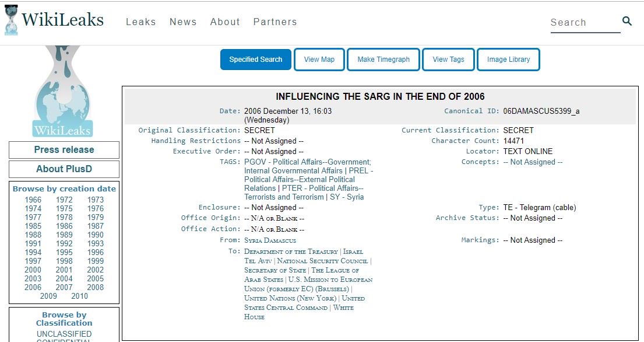The width and height of the screenshot is (644, 342).
Task: Click the View Map button
Action: 319,60
